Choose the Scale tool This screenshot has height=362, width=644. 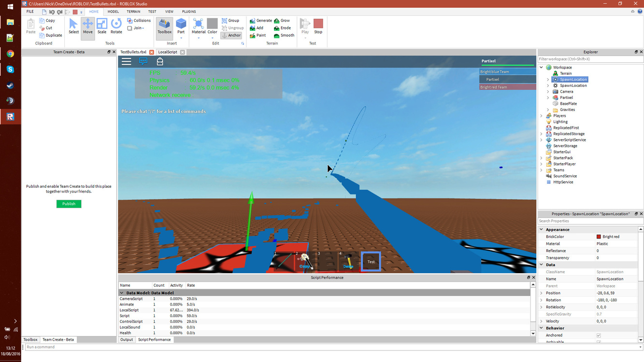point(102,26)
